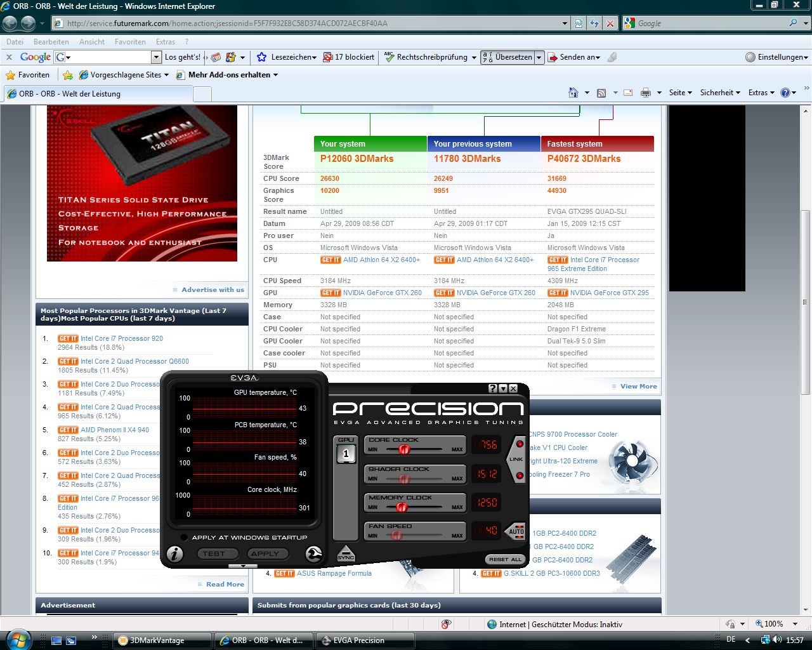Screen dimensions: 812x650
Task: Open the address bar history dropdown
Action: pos(565,23)
